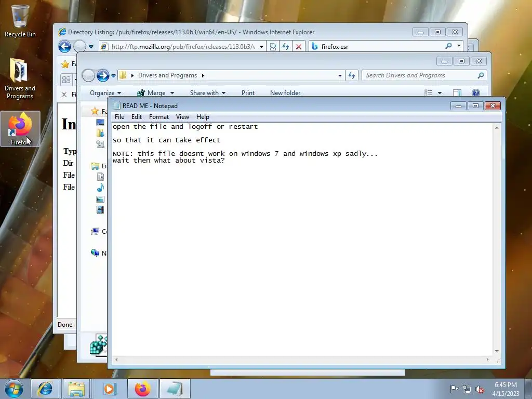Stop loading page in Internet Explorer
532x399 pixels.
tap(299, 46)
